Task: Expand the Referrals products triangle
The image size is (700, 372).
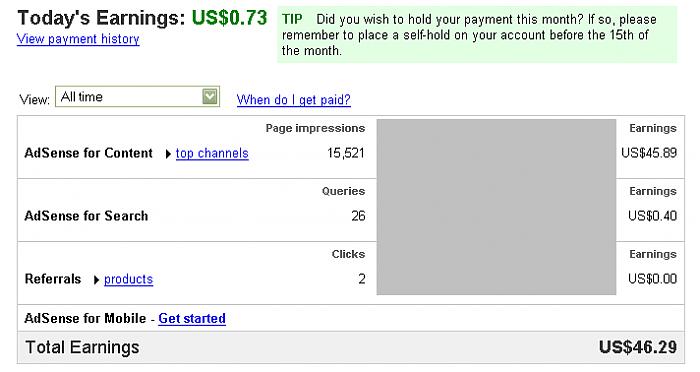Action: coord(96,280)
